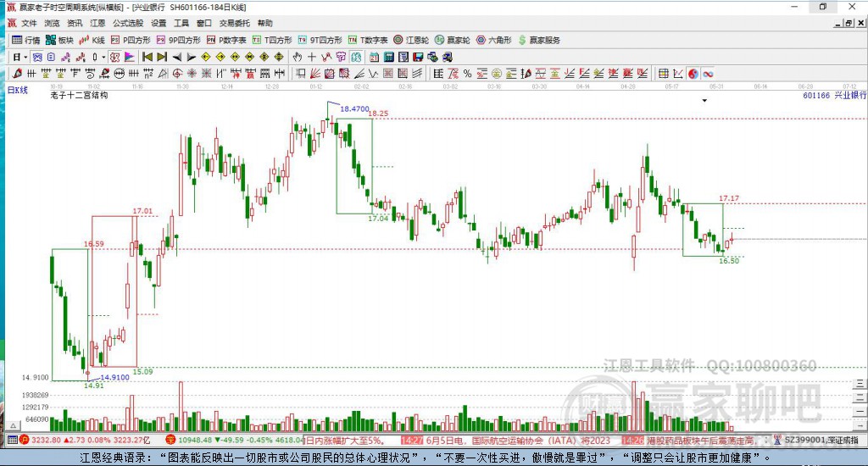Click the blue infinity icon
The height and width of the screenshot is (466, 868).
coord(708,74)
